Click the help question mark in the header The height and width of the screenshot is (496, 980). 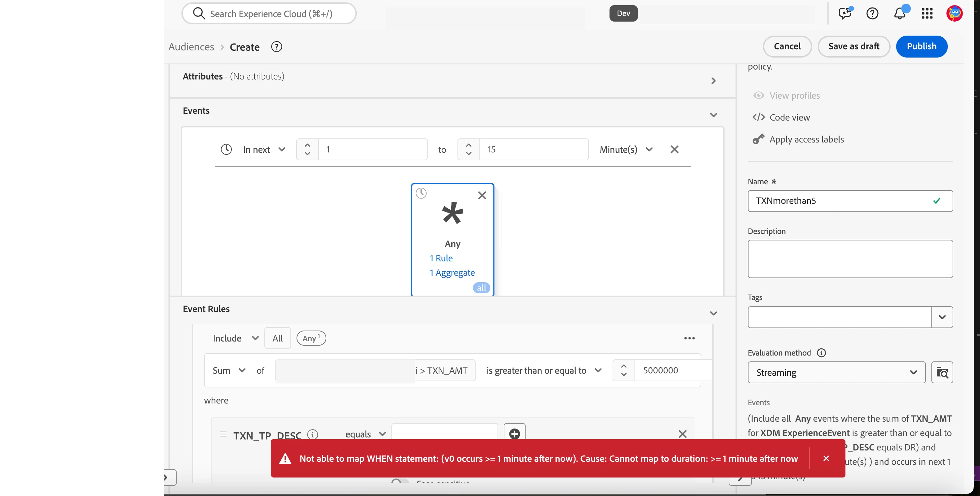click(x=872, y=14)
